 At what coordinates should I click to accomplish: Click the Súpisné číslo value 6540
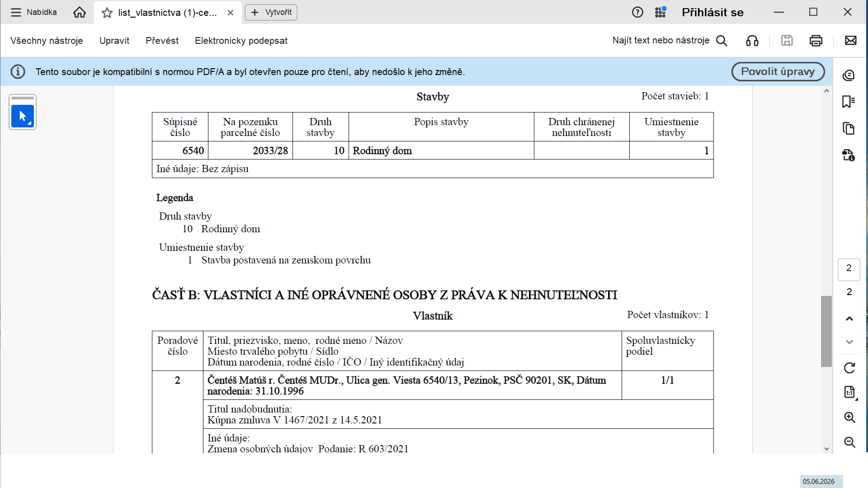click(193, 150)
